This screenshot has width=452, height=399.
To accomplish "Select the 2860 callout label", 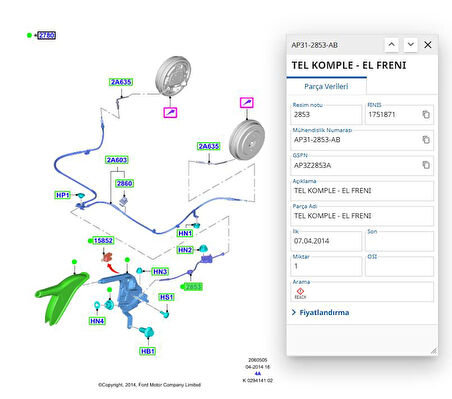I will 124,183.
